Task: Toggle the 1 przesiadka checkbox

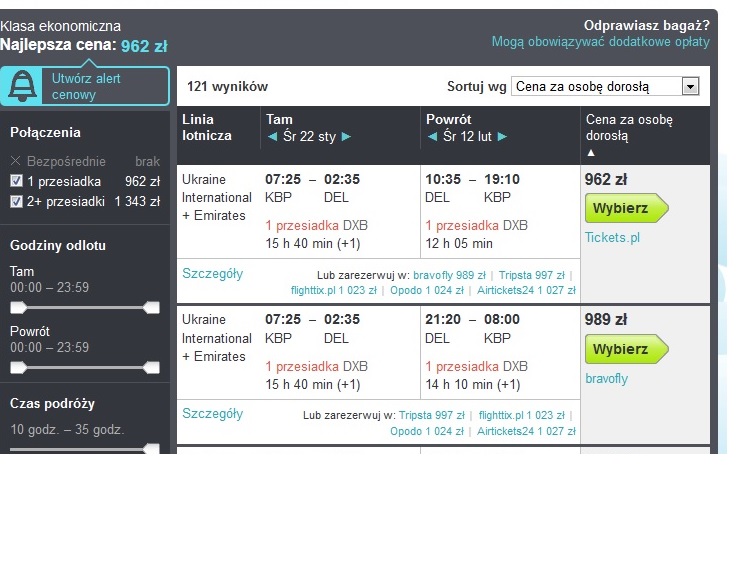Action: click(16, 181)
